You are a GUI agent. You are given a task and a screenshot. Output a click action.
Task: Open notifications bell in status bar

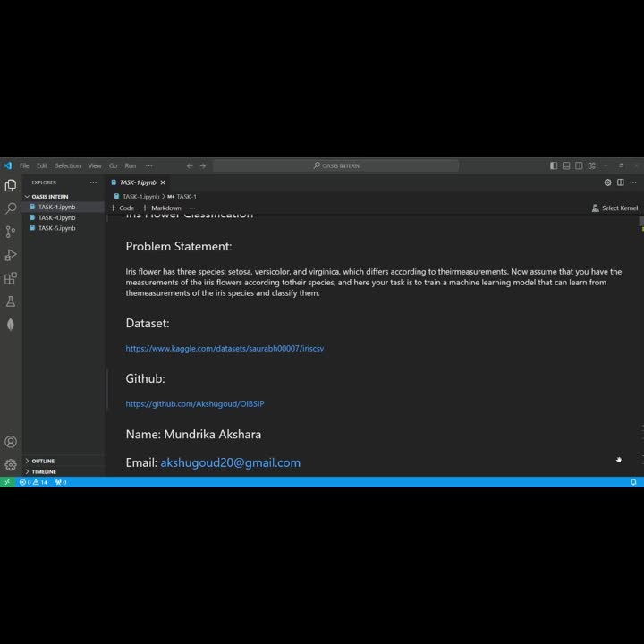pos(633,482)
